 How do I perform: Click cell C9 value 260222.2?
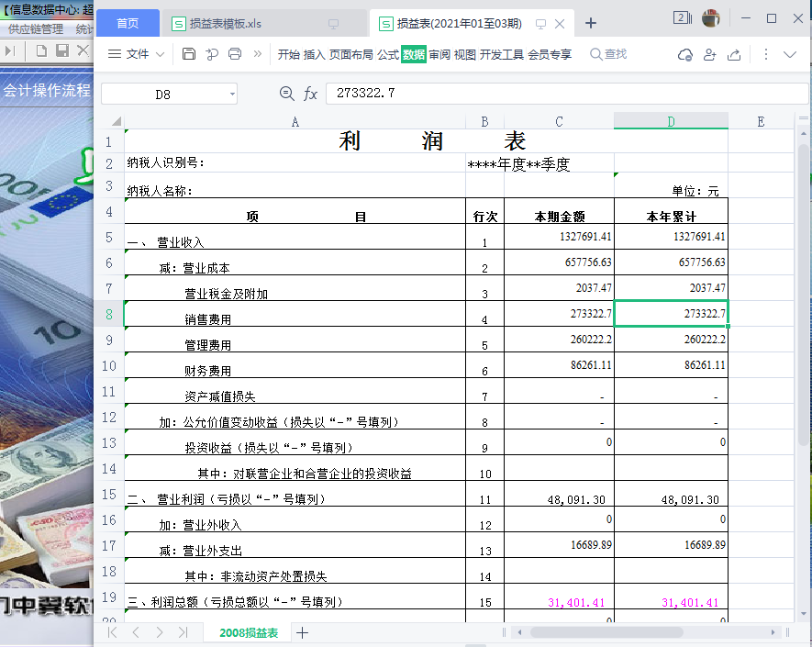click(559, 340)
